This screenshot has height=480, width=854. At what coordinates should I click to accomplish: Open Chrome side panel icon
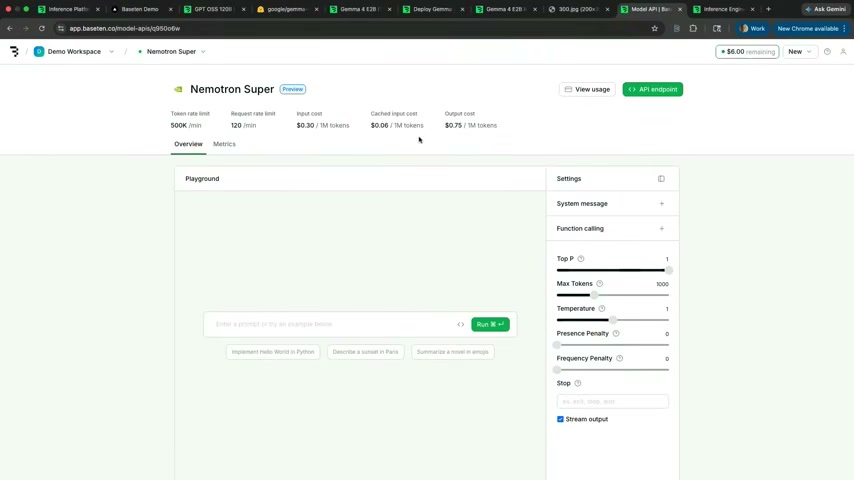(x=717, y=28)
